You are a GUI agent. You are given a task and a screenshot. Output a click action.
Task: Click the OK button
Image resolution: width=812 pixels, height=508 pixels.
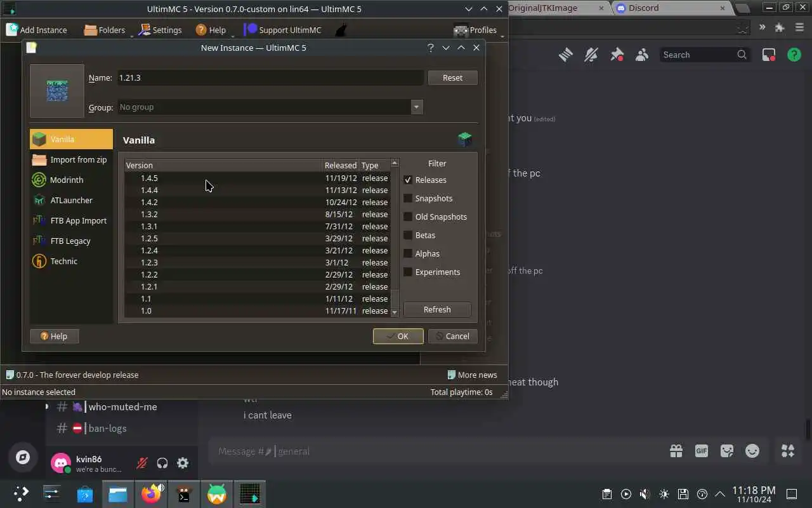[x=398, y=336]
